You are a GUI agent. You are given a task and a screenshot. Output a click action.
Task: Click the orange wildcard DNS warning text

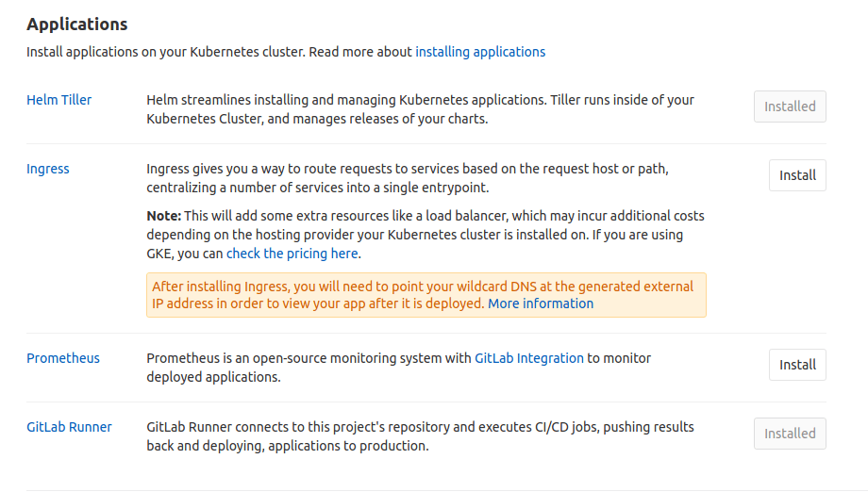tap(423, 295)
